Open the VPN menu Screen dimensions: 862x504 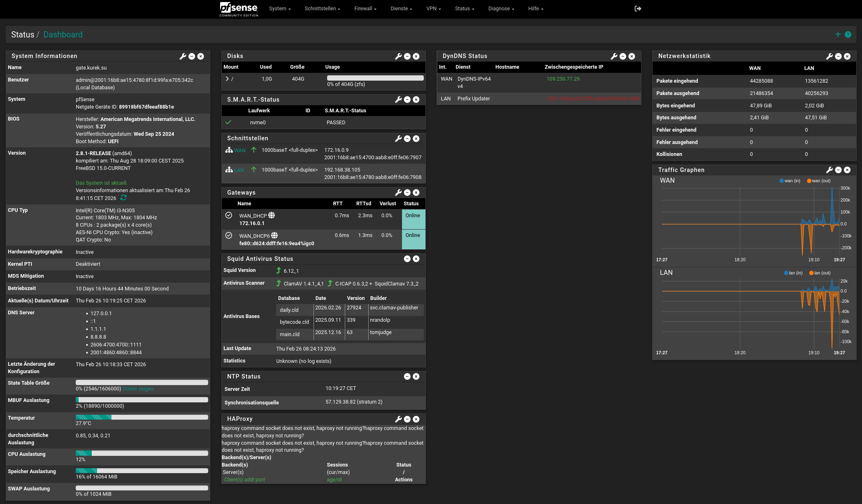(433, 9)
